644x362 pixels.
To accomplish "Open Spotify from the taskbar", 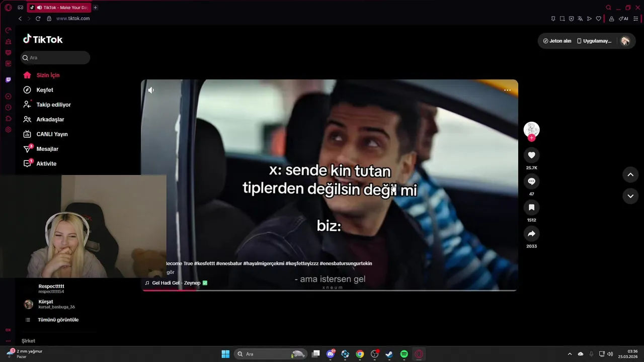I will pos(404,354).
